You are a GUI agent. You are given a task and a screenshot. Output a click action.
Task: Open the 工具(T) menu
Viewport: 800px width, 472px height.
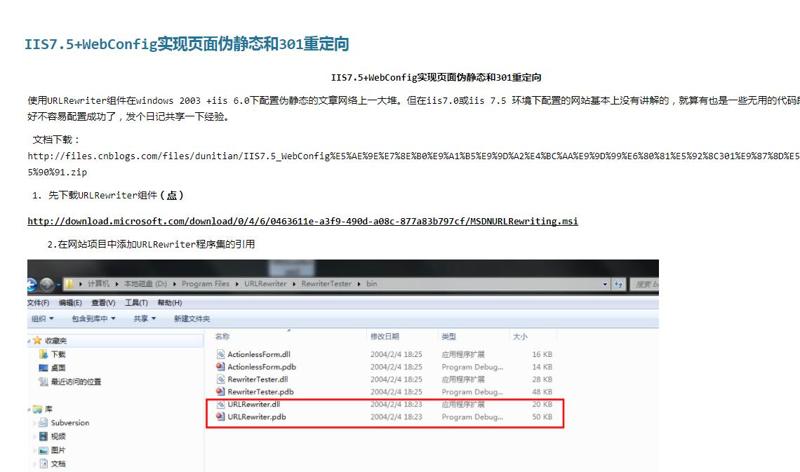click(x=136, y=303)
